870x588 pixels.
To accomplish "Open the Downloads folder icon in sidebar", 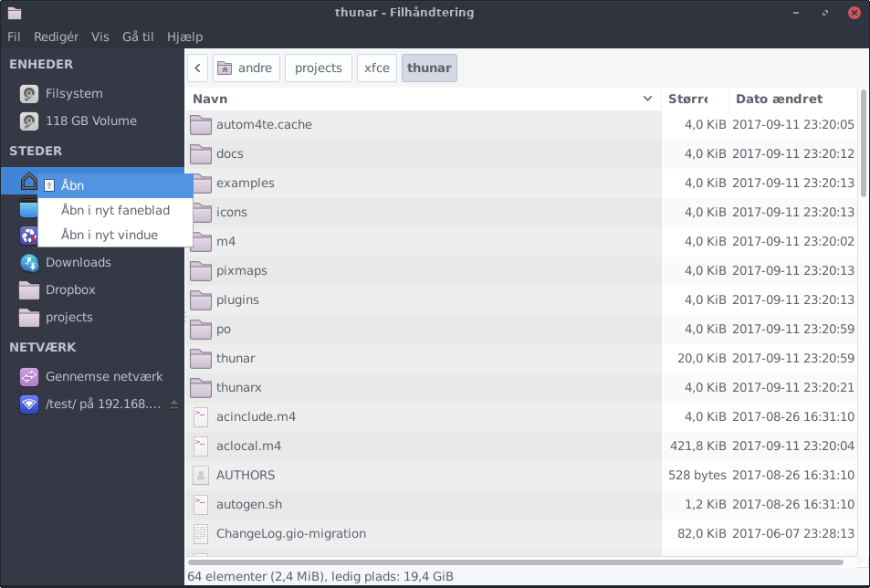I will click(30, 263).
